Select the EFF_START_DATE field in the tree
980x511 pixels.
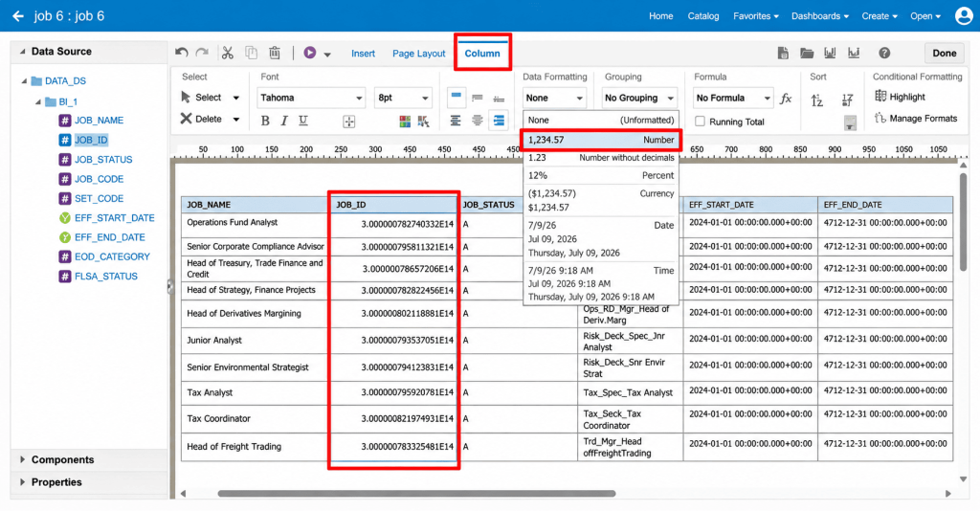115,217
